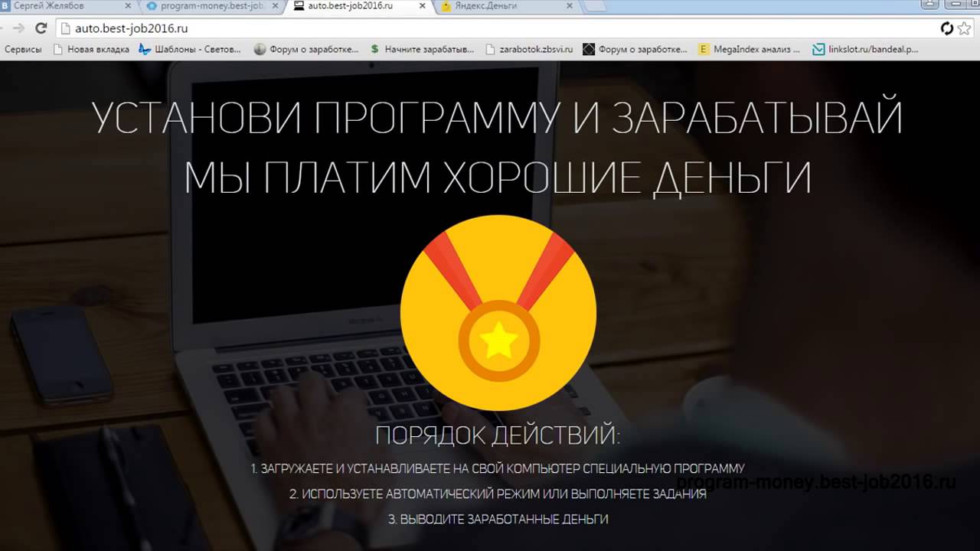The height and width of the screenshot is (551, 980).
Task: Open the Начните зарабатыв... bookmark
Action: 422,49
